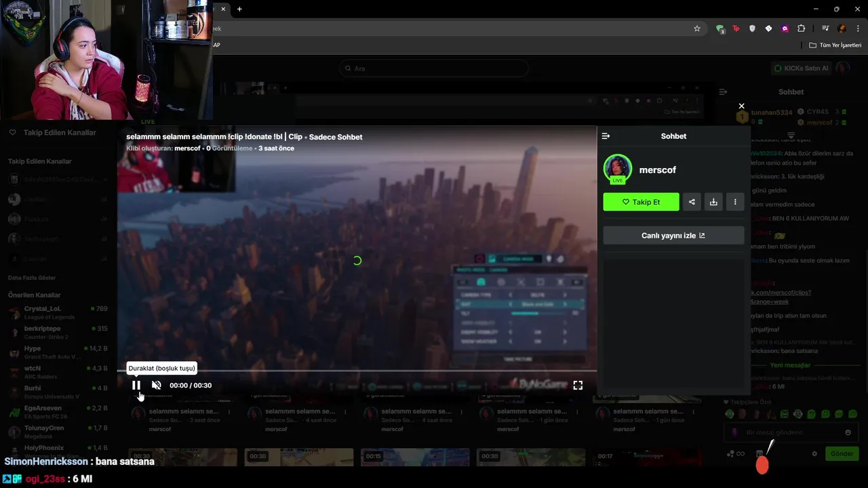Open Tüm Yer İşaretleri bookmarks folder
Screen dimensions: 868x488
835,45
